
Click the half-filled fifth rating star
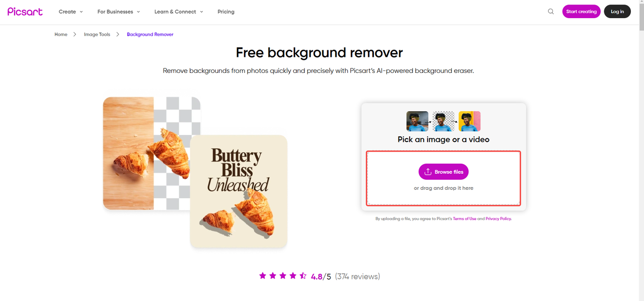coord(303,276)
